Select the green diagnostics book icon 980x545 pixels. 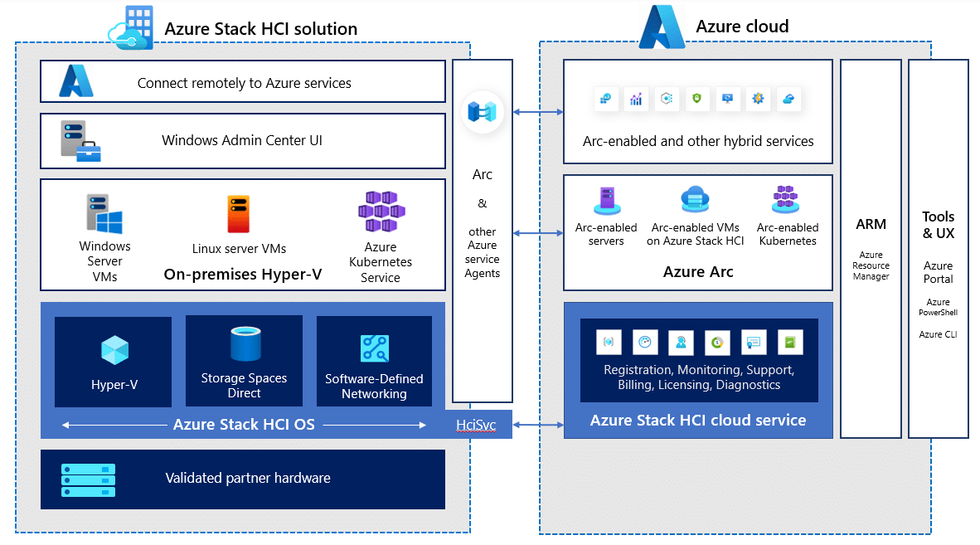point(788,343)
